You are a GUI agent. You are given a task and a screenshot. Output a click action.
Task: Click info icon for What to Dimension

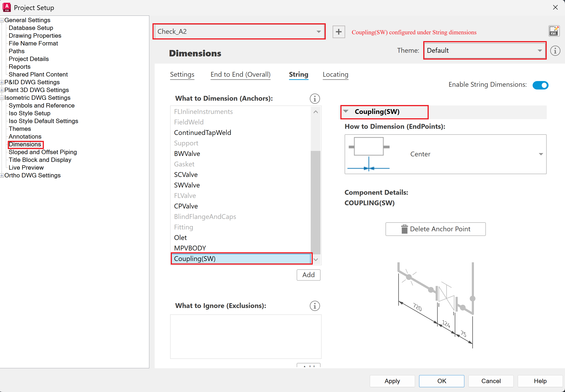[315, 98]
